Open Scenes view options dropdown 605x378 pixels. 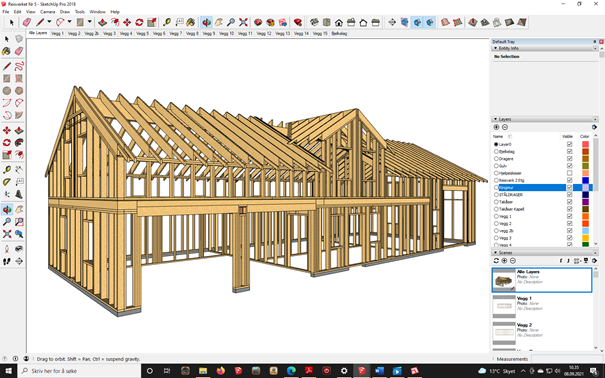578,261
